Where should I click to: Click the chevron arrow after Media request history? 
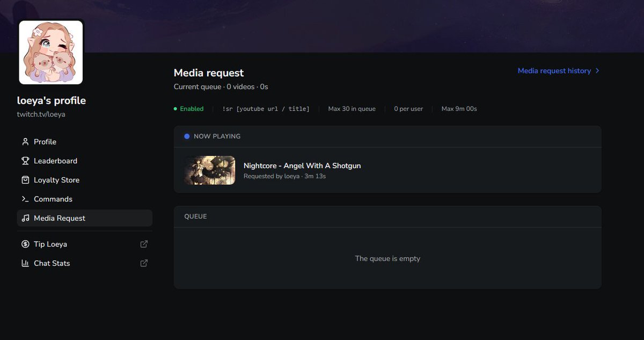pos(597,71)
